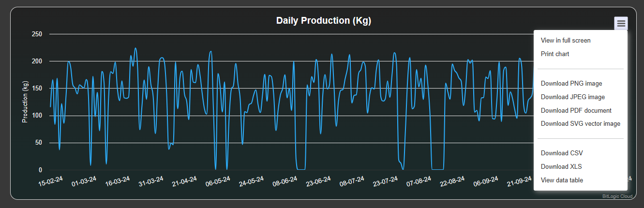Click the Production (kg) y-axis title

click(x=25, y=102)
